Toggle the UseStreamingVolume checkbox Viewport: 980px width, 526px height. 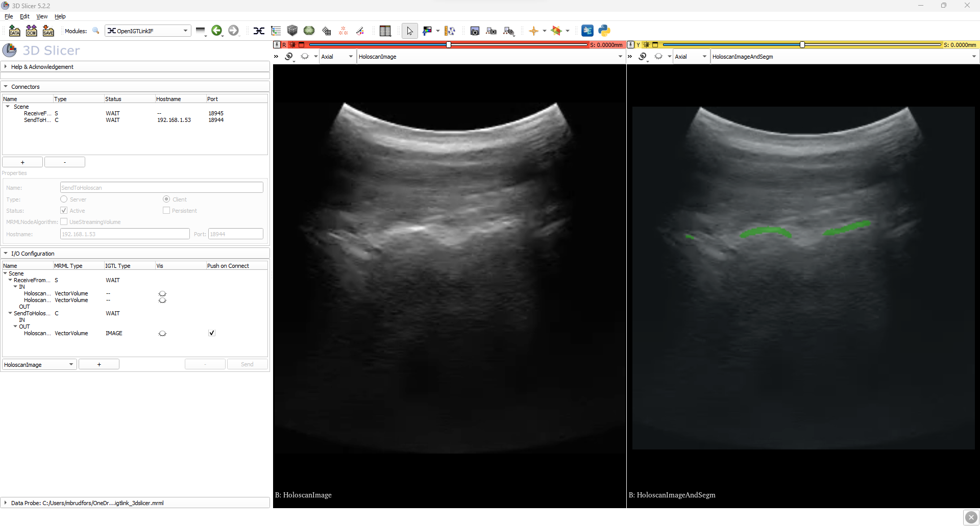pos(64,221)
